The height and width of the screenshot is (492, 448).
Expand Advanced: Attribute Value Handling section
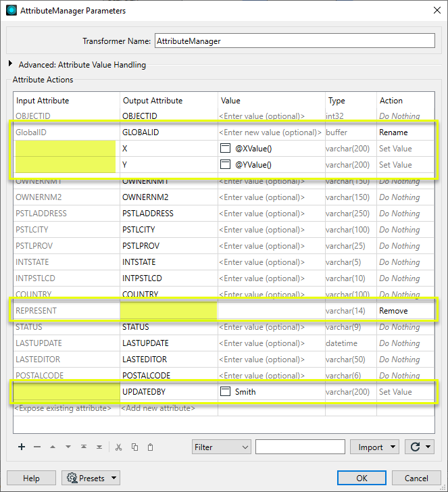(11, 65)
